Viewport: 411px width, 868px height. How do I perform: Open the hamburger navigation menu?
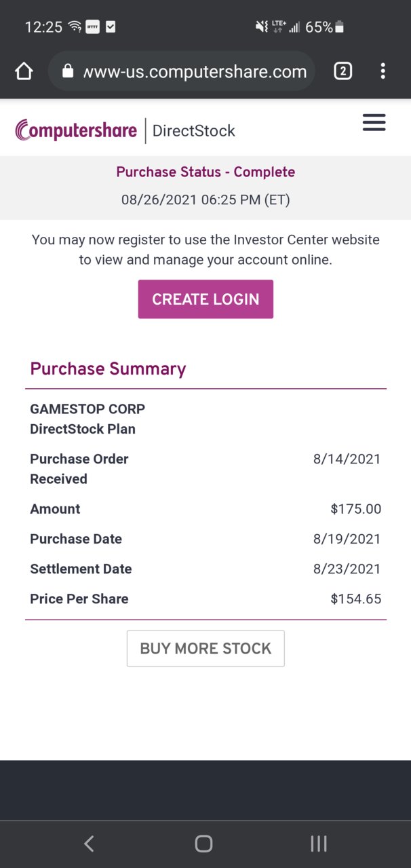[x=374, y=122]
